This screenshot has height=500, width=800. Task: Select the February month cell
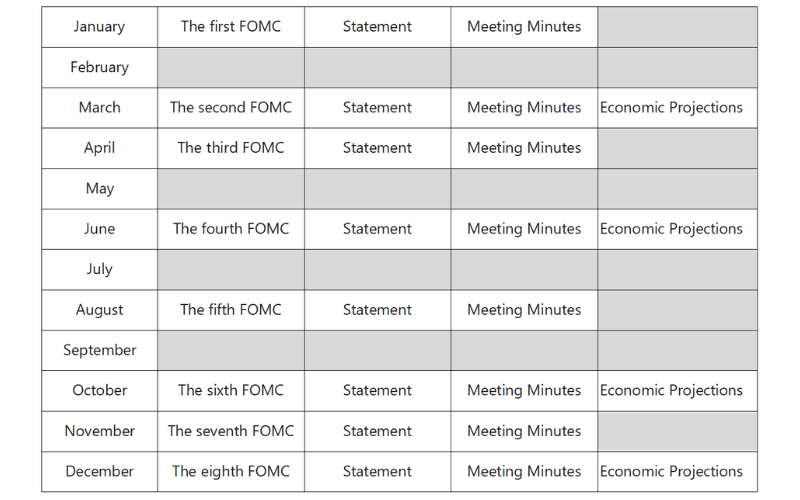99,67
